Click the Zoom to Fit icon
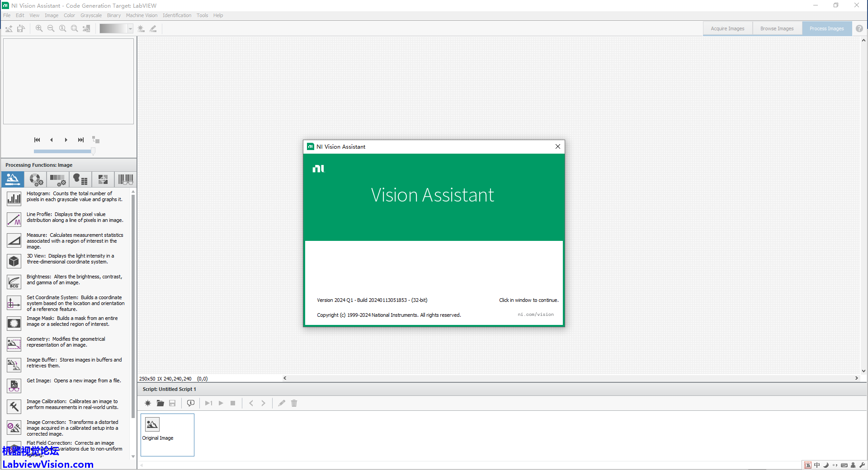Screen dimensions: 868x470 (x=75, y=28)
